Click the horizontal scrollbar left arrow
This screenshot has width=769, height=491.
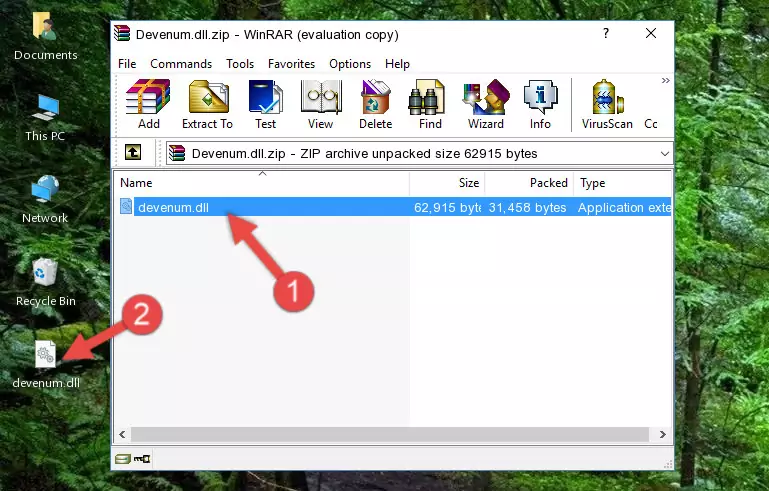[x=122, y=434]
